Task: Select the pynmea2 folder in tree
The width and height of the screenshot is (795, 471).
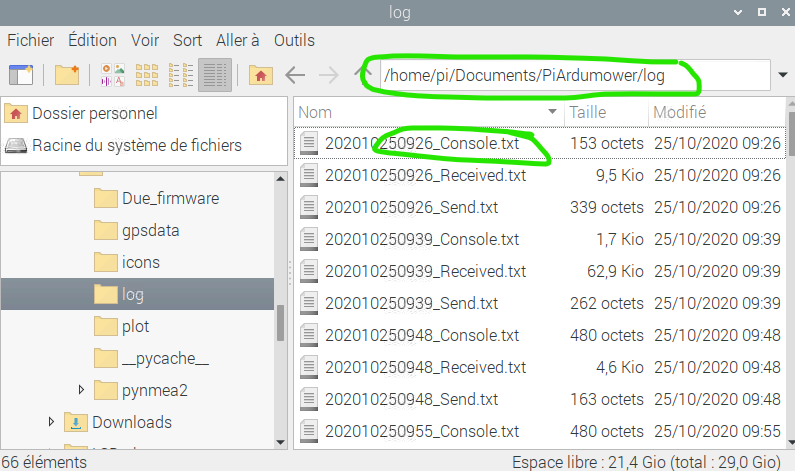Action: coord(155,390)
